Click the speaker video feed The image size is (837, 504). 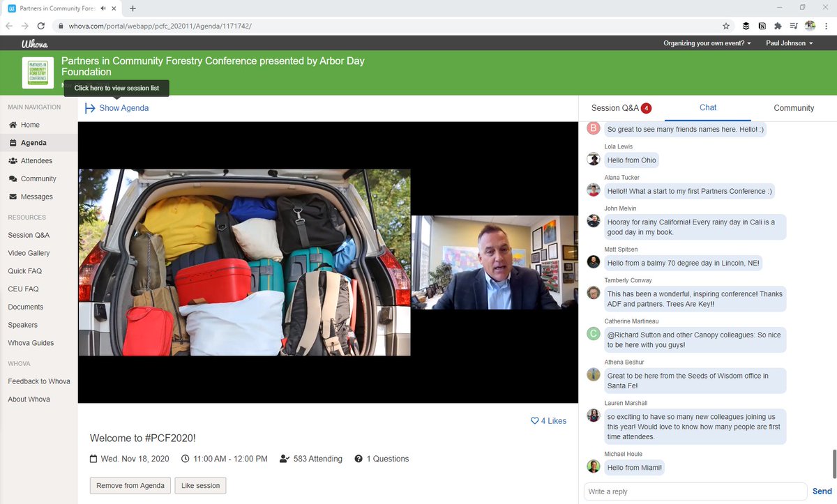tap(495, 262)
